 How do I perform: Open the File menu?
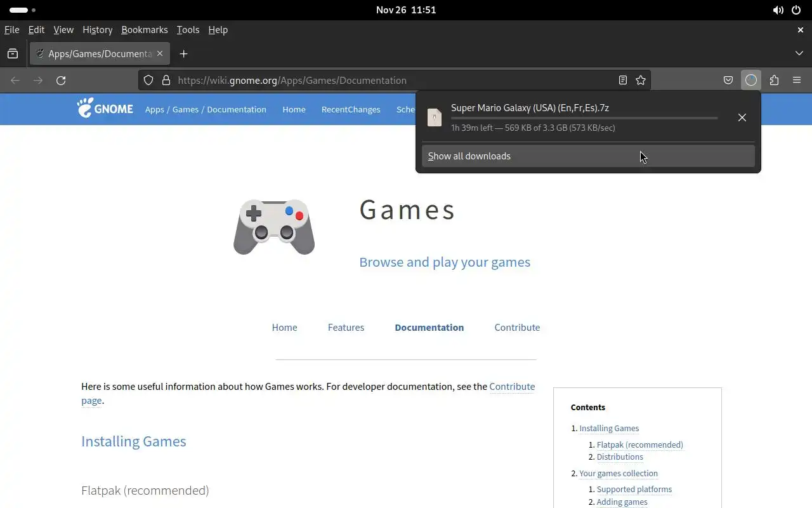(11, 30)
